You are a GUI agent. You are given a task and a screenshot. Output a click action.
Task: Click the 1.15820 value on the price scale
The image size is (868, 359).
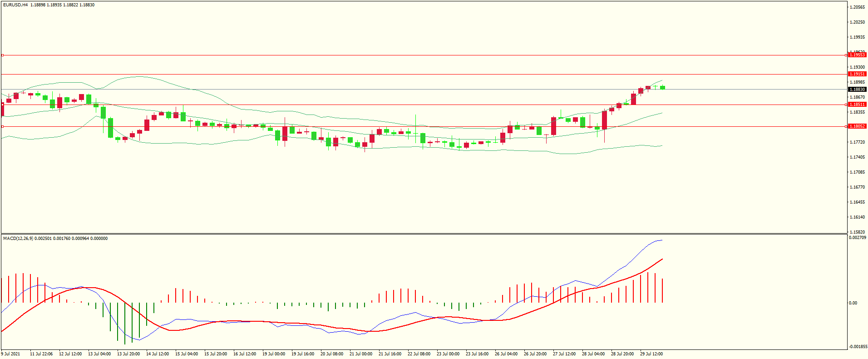point(857,232)
